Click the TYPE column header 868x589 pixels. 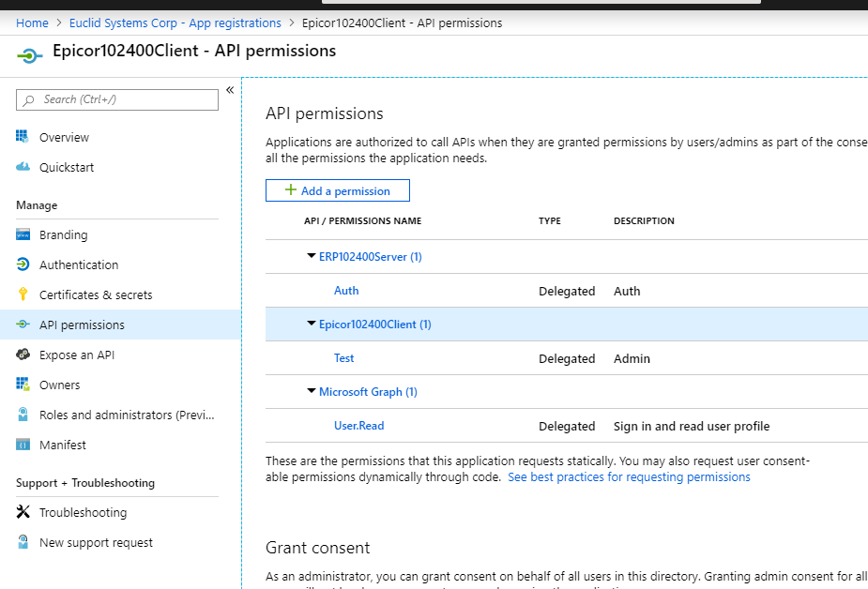point(550,220)
